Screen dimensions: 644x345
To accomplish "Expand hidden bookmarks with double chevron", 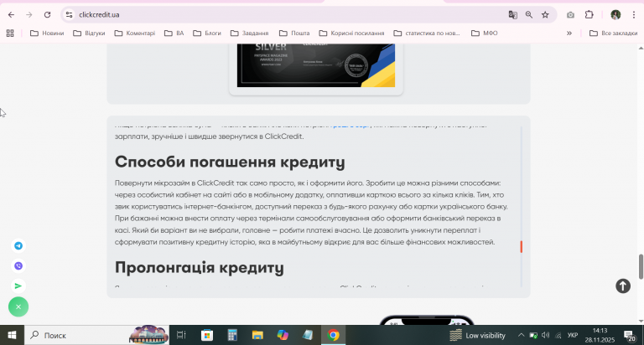I will 569,33.
